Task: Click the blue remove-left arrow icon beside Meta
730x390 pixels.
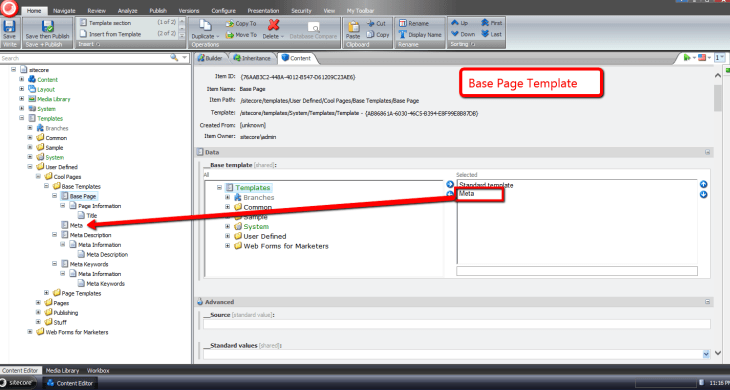Action: pyautogui.click(x=450, y=194)
